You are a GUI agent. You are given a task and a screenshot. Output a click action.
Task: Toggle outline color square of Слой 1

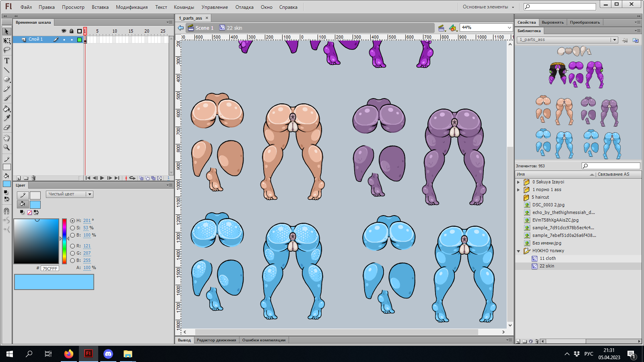tap(79, 39)
